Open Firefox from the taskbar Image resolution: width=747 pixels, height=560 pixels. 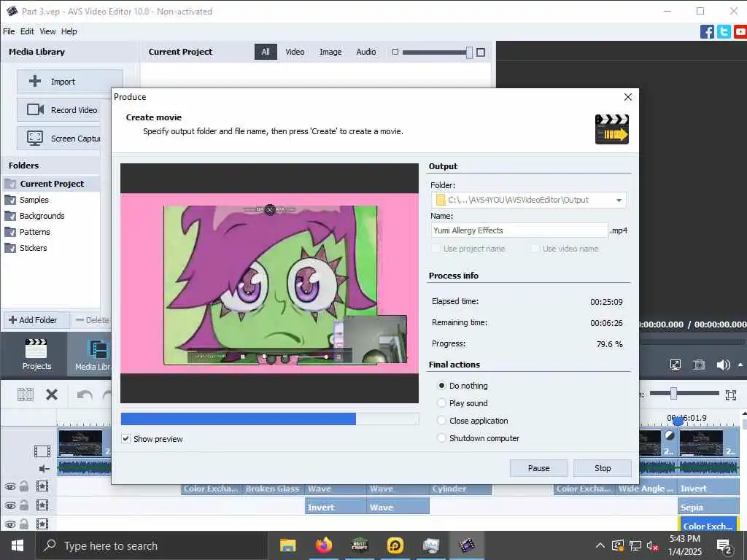(323, 545)
